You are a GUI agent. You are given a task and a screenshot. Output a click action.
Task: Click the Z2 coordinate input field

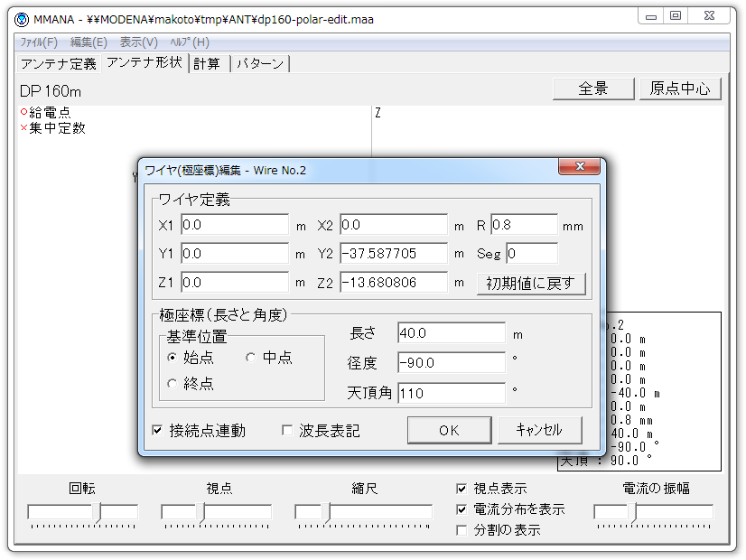[x=394, y=283]
